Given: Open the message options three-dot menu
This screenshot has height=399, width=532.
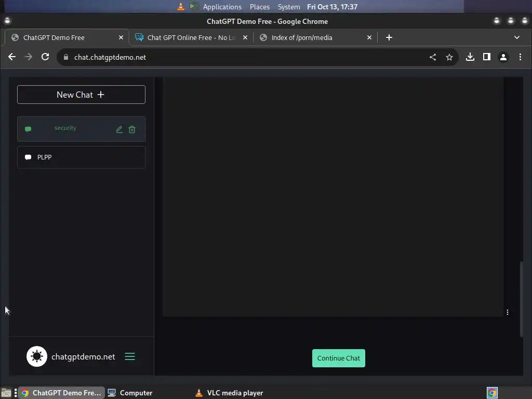Looking at the screenshot, I should pyautogui.click(x=508, y=312).
